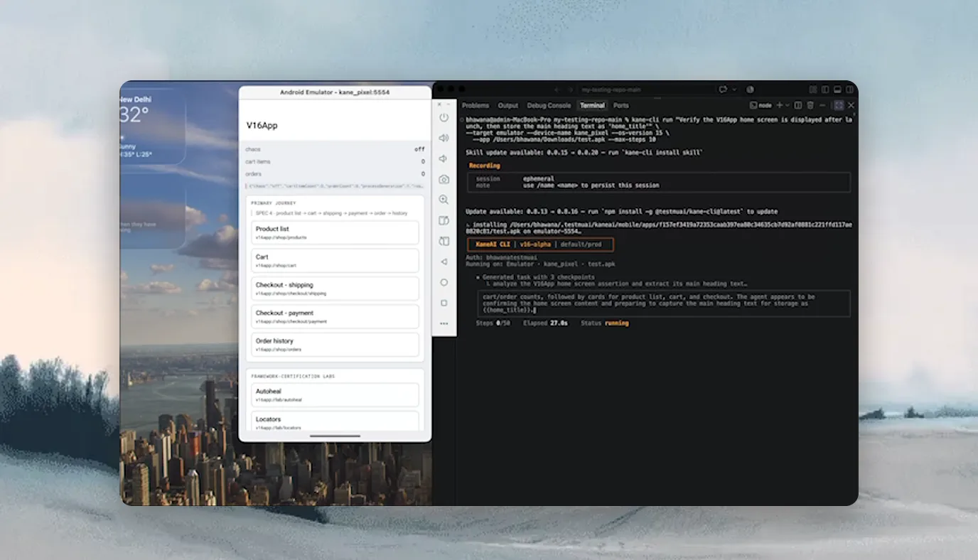Image resolution: width=978 pixels, height=560 pixels.
Task: Click the emulator power button icon
Action: [x=444, y=117]
